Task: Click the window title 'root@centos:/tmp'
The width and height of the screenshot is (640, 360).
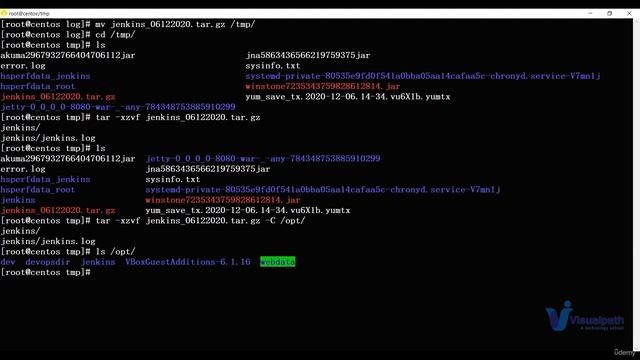Action: [29, 13]
